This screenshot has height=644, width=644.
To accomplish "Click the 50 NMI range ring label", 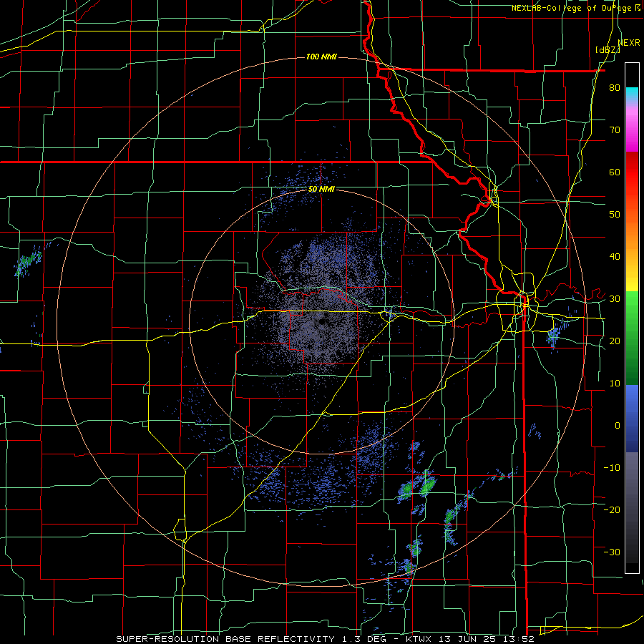I will [x=321, y=189].
